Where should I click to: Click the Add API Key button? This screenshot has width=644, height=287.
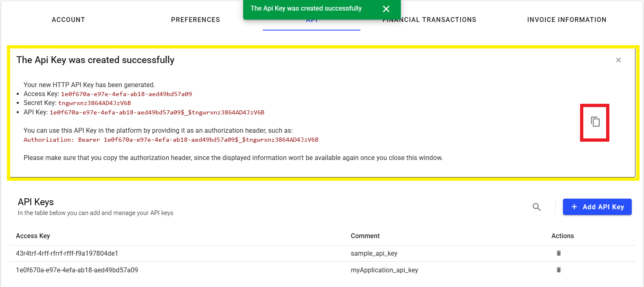point(597,207)
